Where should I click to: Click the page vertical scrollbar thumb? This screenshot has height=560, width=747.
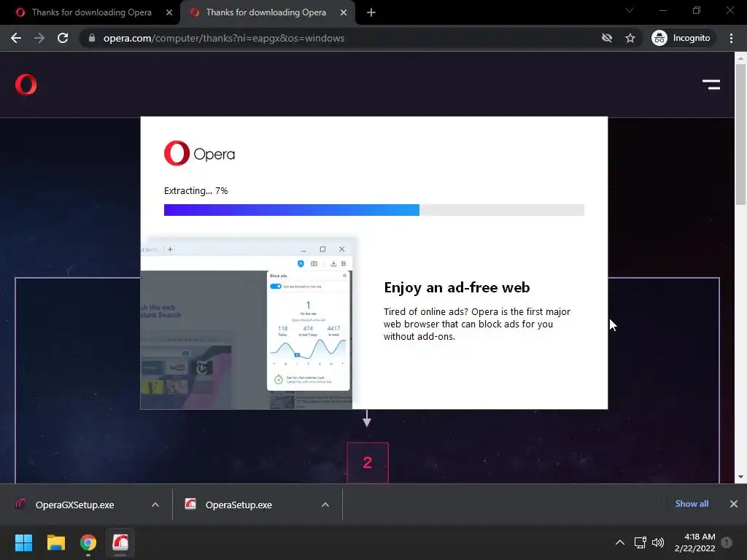pos(740,134)
